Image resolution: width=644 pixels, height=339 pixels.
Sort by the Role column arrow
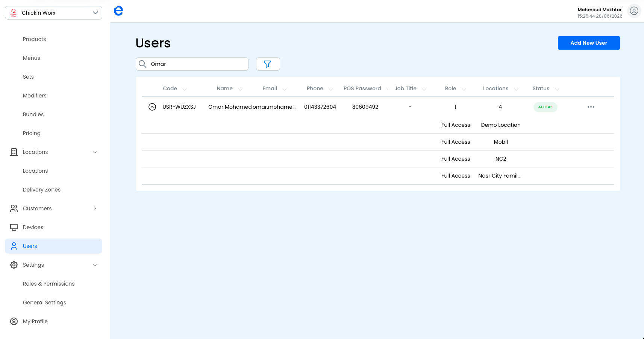[464, 89]
